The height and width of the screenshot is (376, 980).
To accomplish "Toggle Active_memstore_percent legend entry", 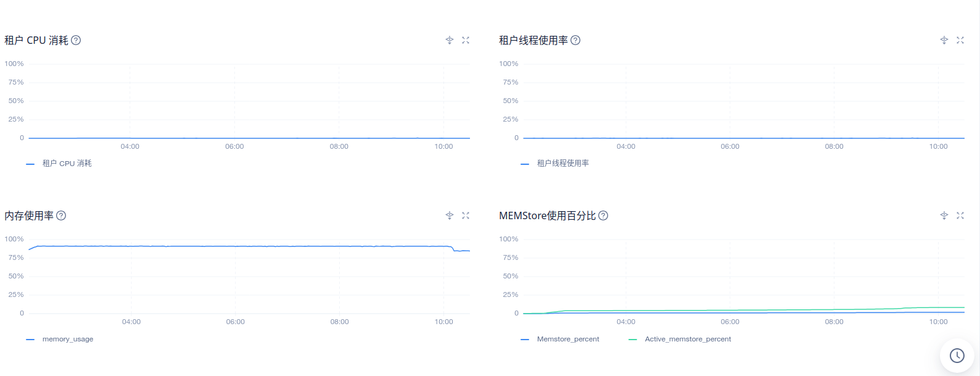I will pyautogui.click(x=687, y=339).
